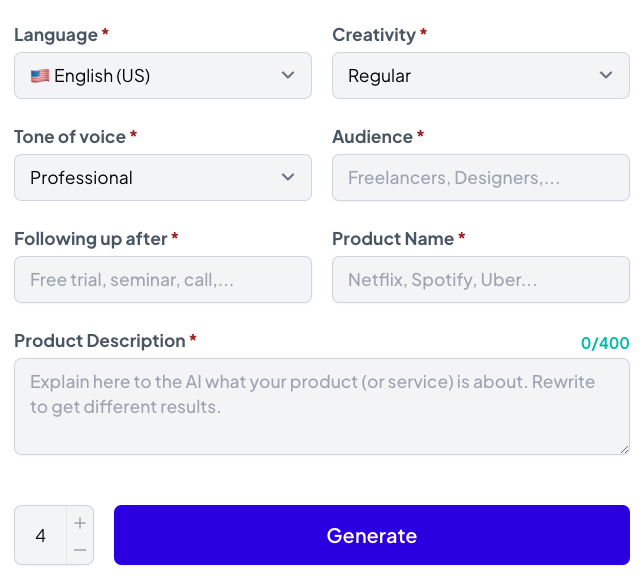Focus the Audience input field
The height and width of the screenshot is (586, 644).
(480, 178)
